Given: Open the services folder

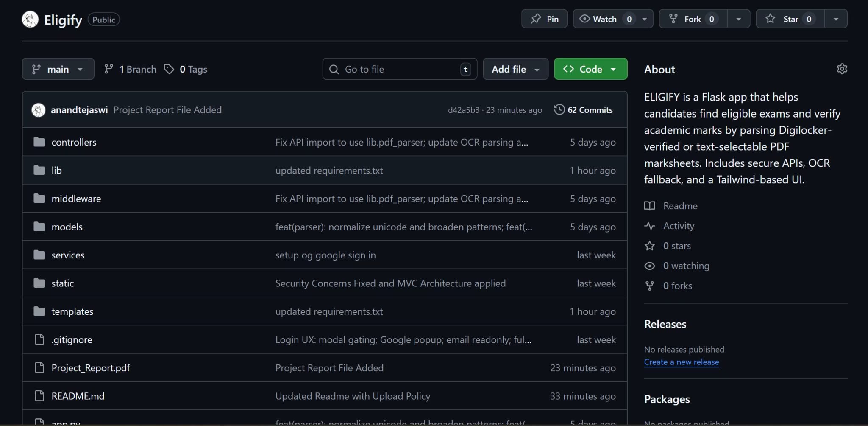Looking at the screenshot, I should [x=68, y=255].
